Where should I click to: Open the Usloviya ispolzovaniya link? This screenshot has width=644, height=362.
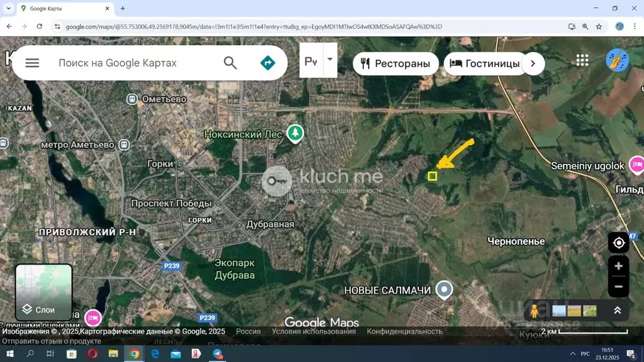313,331
